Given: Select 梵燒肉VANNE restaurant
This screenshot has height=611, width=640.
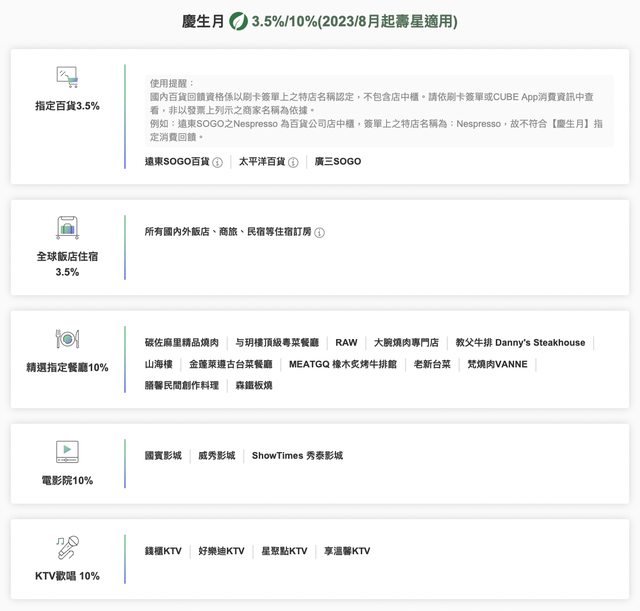Looking at the screenshot, I should pyautogui.click(x=497, y=364).
